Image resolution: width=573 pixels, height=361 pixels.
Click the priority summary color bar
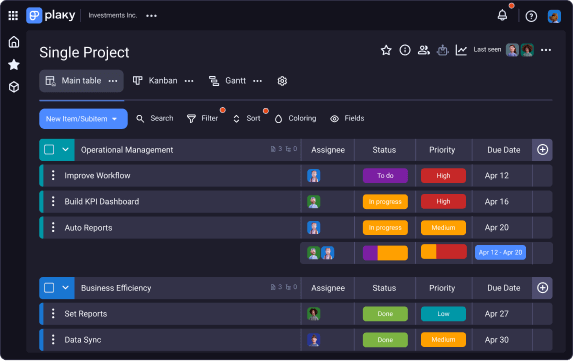click(x=444, y=252)
